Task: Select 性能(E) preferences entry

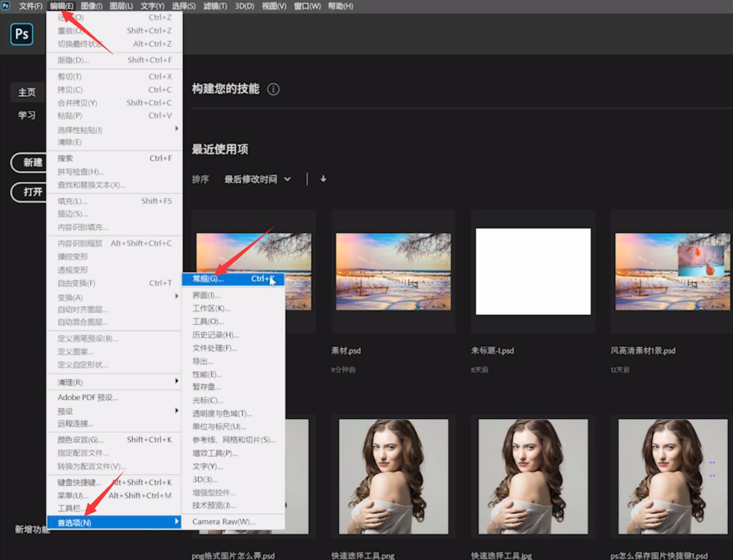Action: 233,374
